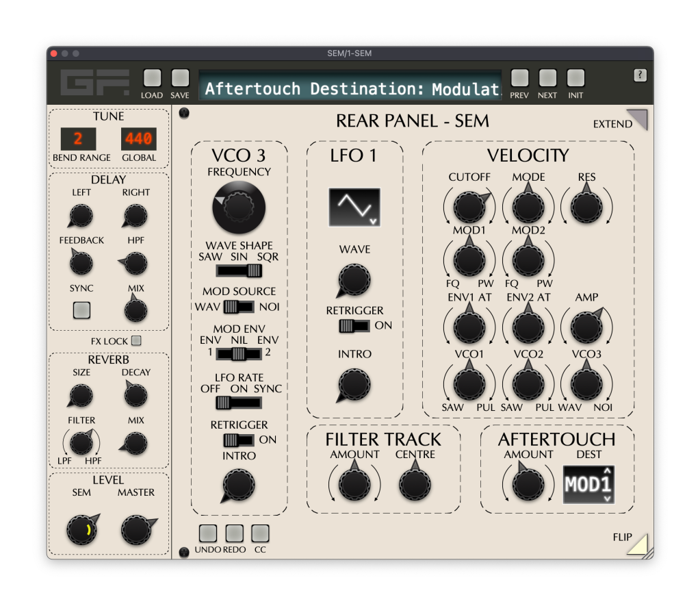The height and width of the screenshot is (606, 700).
Task: Click the VCO 3 WAVE SHAPE slider switch
Action: (x=239, y=270)
